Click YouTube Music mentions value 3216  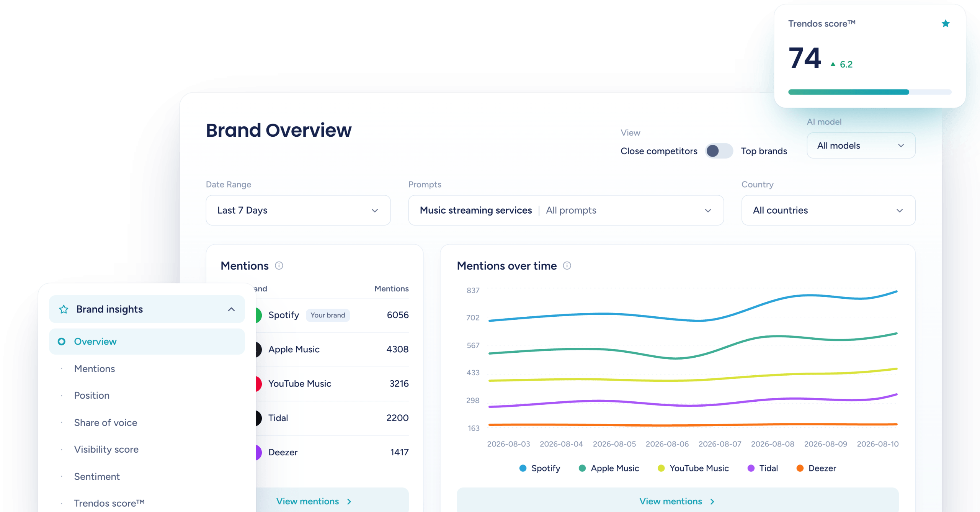pos(399,384)
